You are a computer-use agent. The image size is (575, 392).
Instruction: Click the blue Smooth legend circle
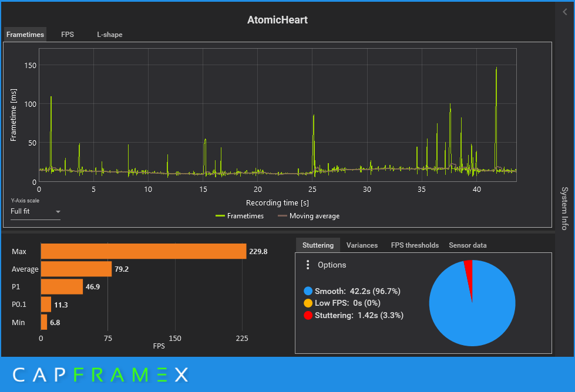click(308, 291)
